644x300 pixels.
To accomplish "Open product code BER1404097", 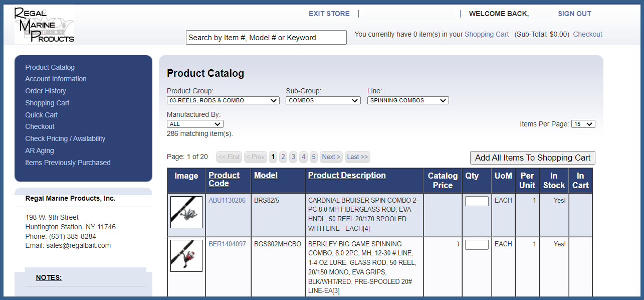I will [x=227, y=244].
